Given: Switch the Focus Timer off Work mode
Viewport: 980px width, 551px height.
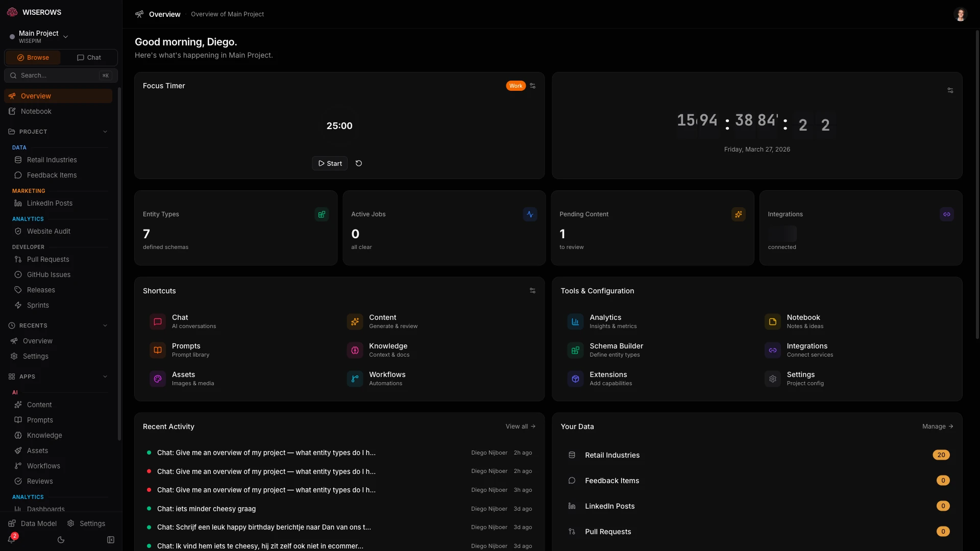Looking at the screenshot, I should tap(516, 86).
